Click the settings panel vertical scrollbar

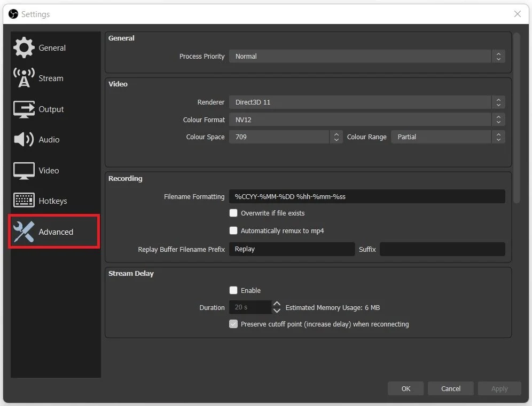(x=517, y=118)
